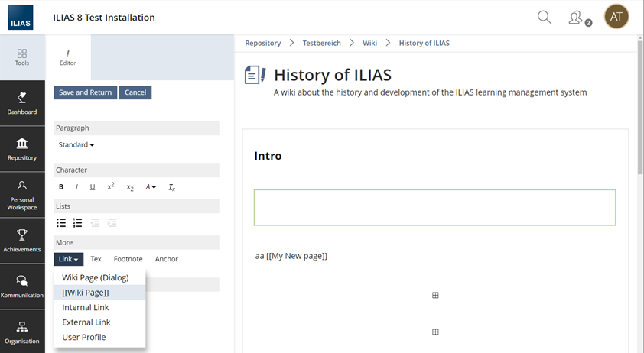This screenshot has height=353, width=644.
Task: Click the search magnifier icon
Action: pyautogui.click(x=544, y=18)
